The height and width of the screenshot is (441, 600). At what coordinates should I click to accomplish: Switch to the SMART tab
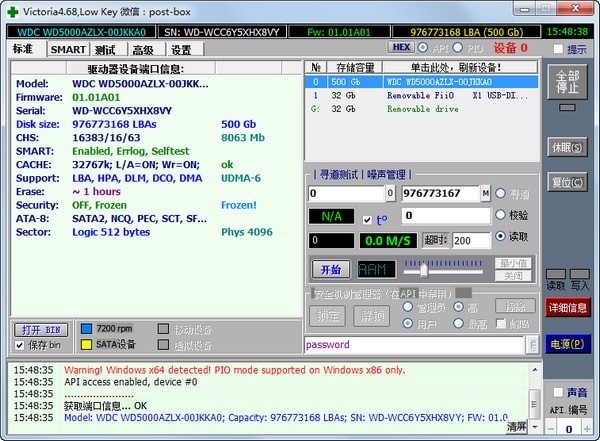tap(68, 49)
